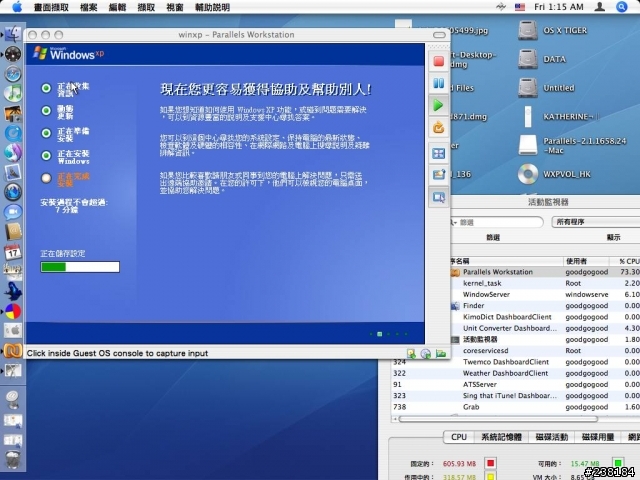The width and height of the screenshot is (640, 480).
Task: Open the 視窗 menu
Action: pyautogui.click(x=175, y=7)
